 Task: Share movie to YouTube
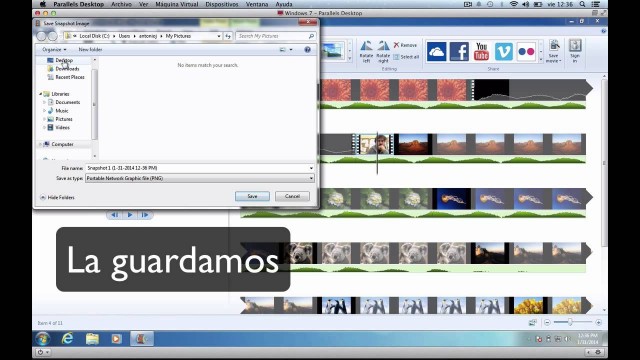(481, 52)
